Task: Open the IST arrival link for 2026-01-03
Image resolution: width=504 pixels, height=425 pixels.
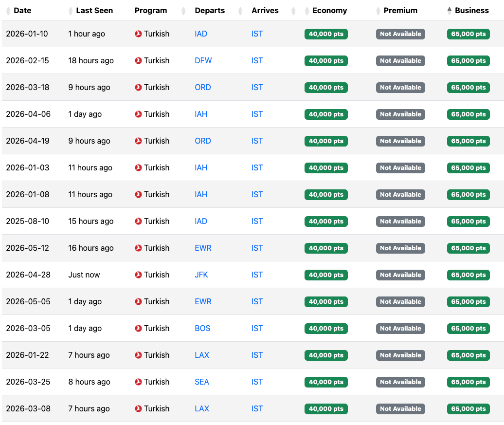Action: point(257,167)
